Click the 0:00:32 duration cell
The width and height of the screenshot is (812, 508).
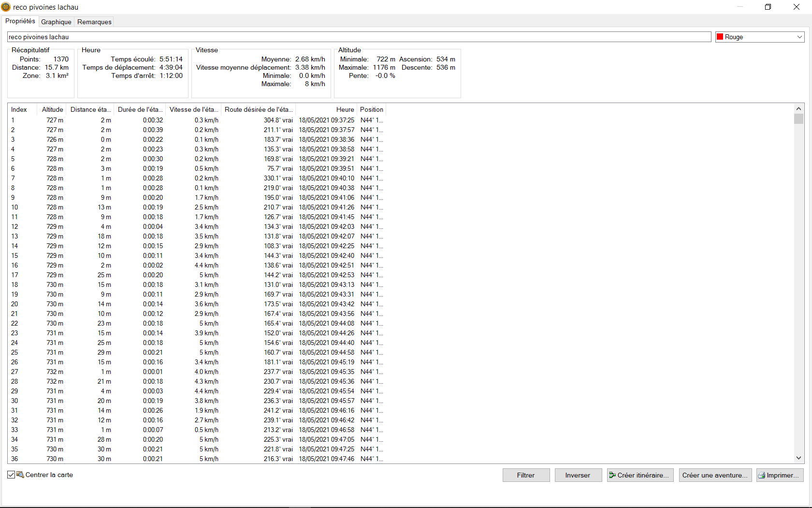153,120
